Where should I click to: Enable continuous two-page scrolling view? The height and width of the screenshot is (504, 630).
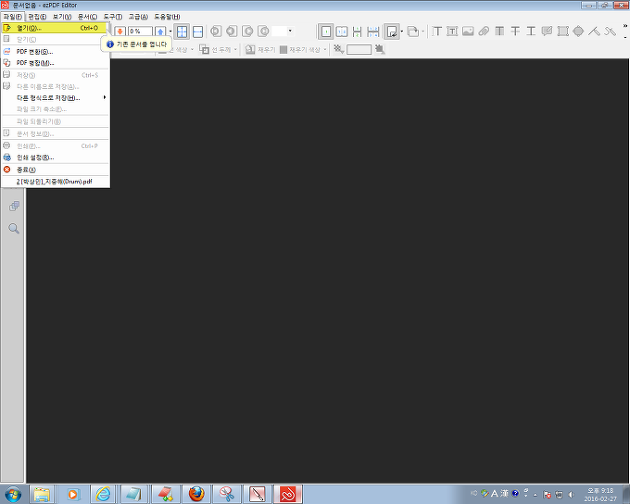373,31
